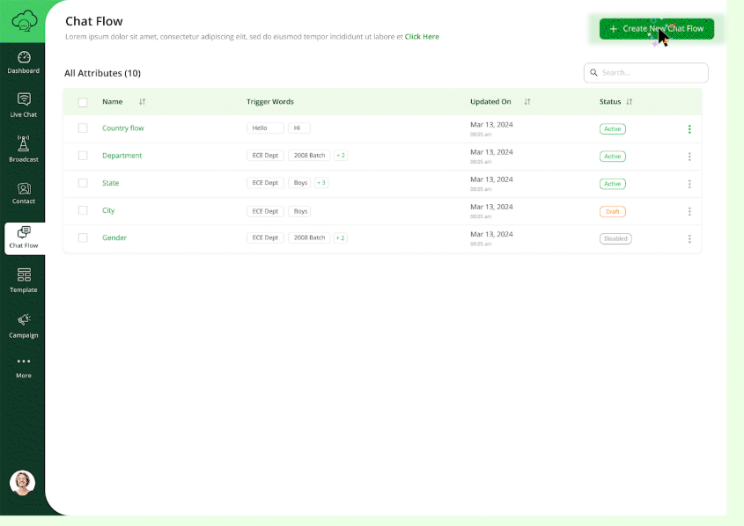
Task: Check the Gender row checkbox
Action: (x=83, y=238)
